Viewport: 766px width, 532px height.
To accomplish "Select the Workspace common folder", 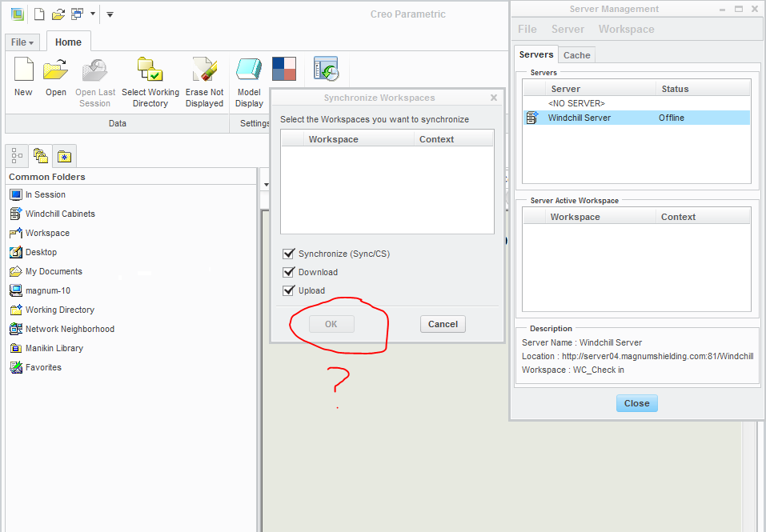I will pos(39,233).
